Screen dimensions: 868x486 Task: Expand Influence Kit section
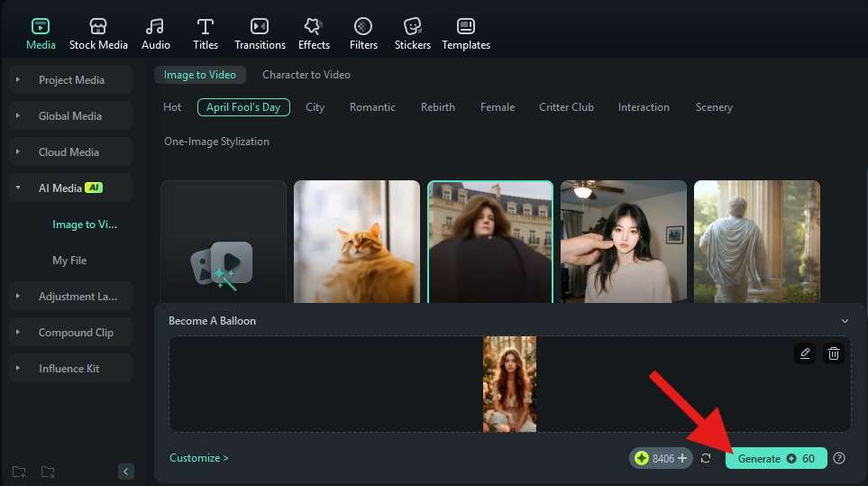tap(18, 368)
